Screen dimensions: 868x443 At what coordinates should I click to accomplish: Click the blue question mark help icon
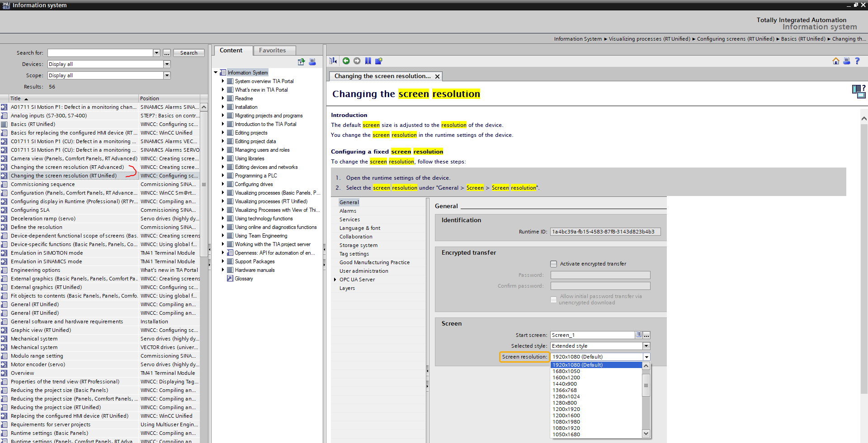point(857,61)
